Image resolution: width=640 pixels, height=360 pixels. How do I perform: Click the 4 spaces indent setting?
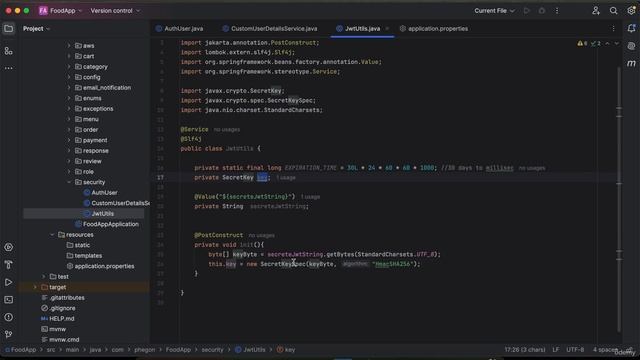pyautogui.click(x=605, y=350)
